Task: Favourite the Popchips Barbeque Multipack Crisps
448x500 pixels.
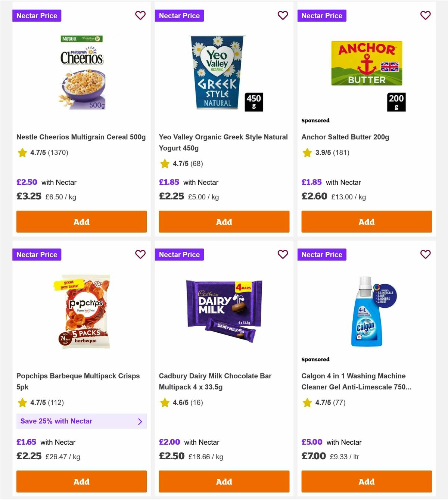Action: pyautogui.click(x=140, y=254)
